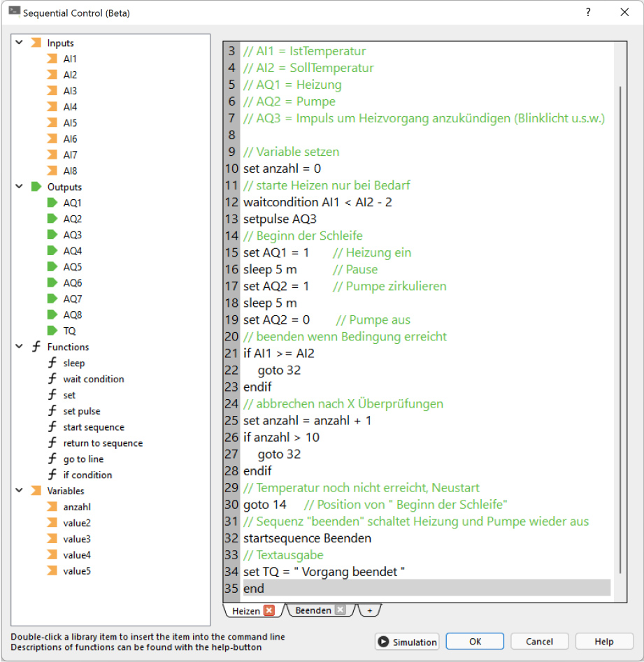Start the Simulation button
The image size is (644, 662).
(x=408, y=642)
